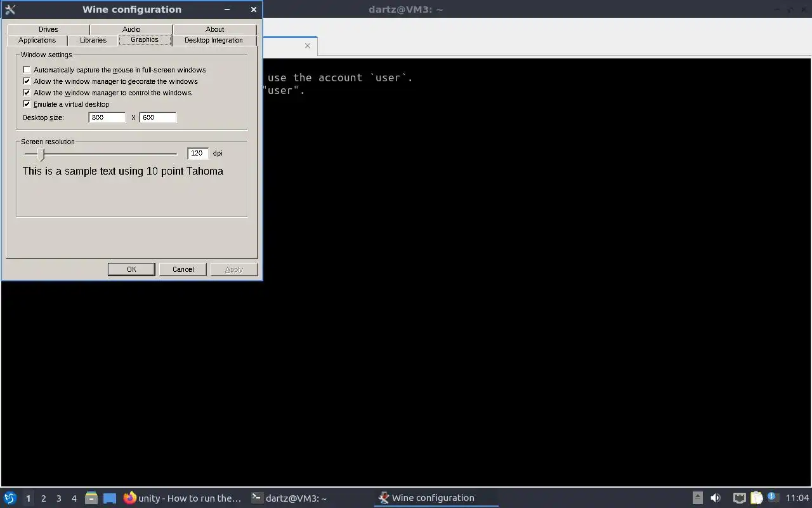Open the About tab
Image resolution: width=812 pixels, height=508 pixels.
coord(215,29)
